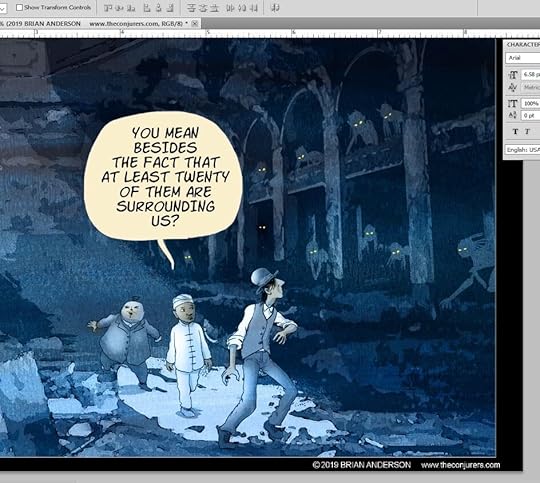Select the theconjurers.com RGB/8 document tab
Screen dimensions: 540x483
coord(100,23)
